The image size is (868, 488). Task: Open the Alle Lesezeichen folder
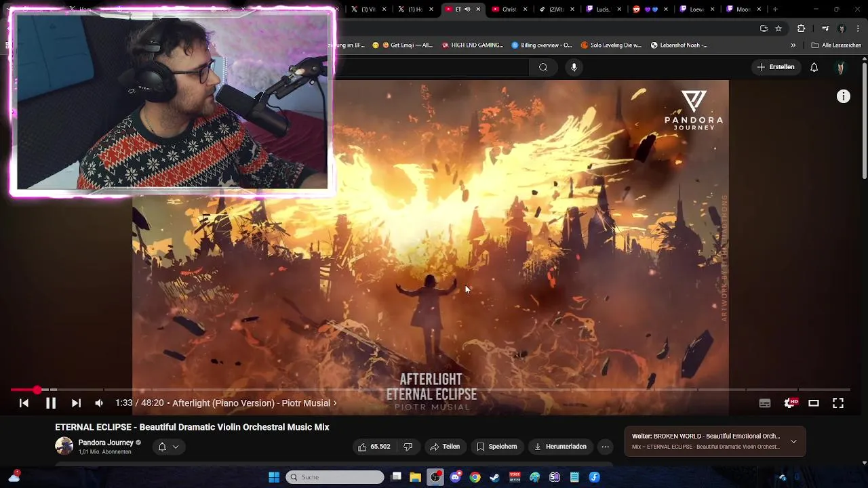point(836,45)
